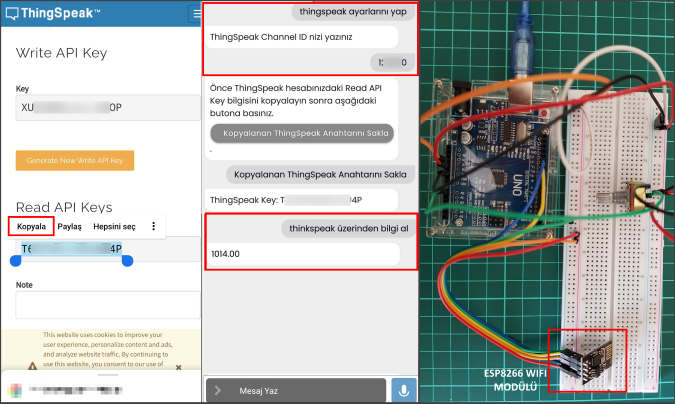Click the highlighted Read API key text

click(x=71, y=249)
